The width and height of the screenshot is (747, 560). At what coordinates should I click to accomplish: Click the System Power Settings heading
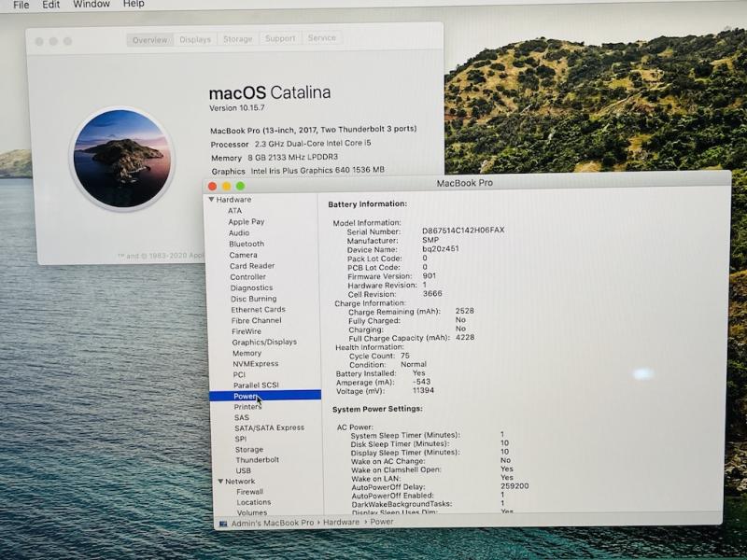pos(377,409)
